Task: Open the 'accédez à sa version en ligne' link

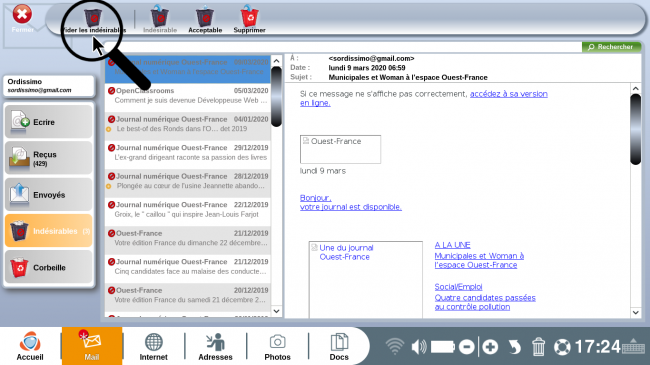Action: pyautogui.click(x=424, y=98)
